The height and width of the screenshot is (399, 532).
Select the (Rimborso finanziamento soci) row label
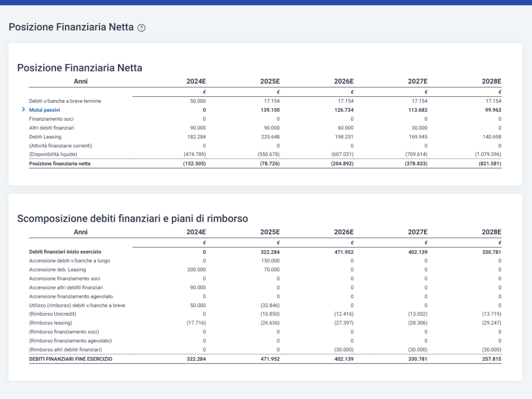tap(64, 332)
